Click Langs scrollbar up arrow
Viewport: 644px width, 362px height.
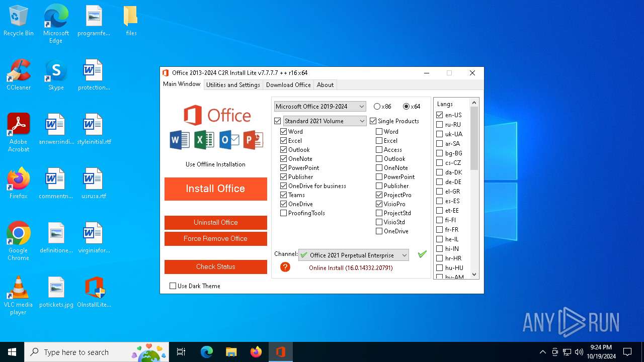coord(474,103)
